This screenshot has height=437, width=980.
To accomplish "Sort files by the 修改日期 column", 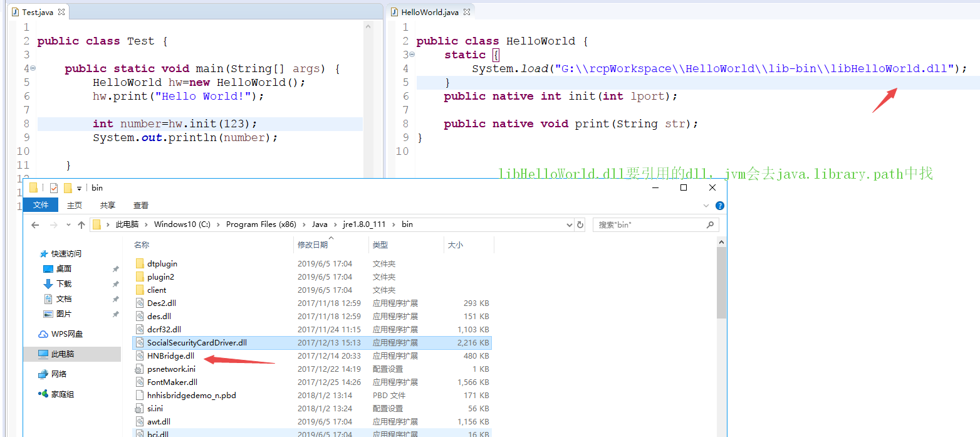I will pyautogui.click(x=313, y=245).
